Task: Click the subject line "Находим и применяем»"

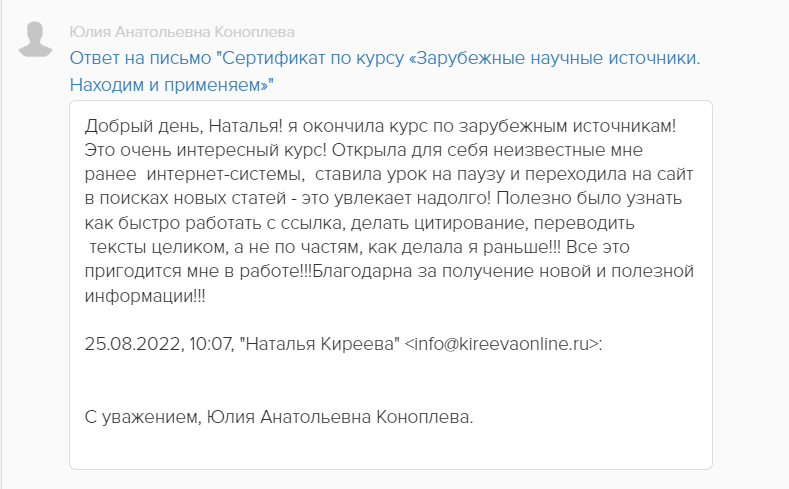Action: coord(171,85)
